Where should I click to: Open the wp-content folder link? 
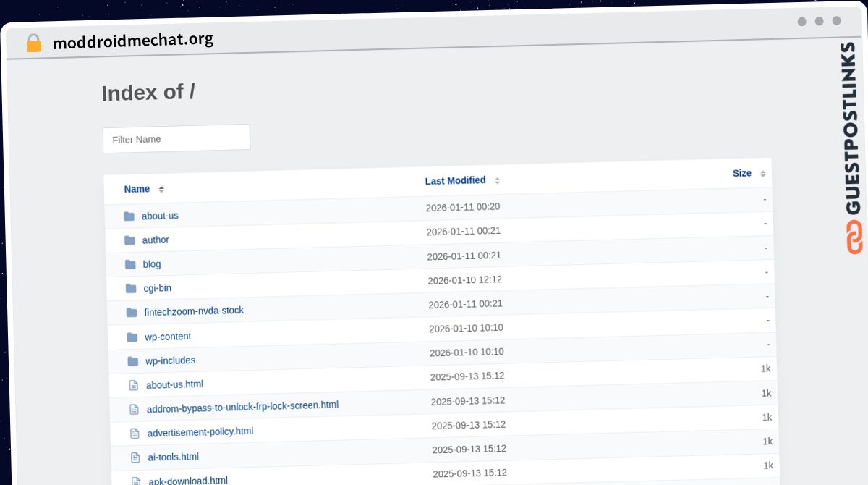168,337
